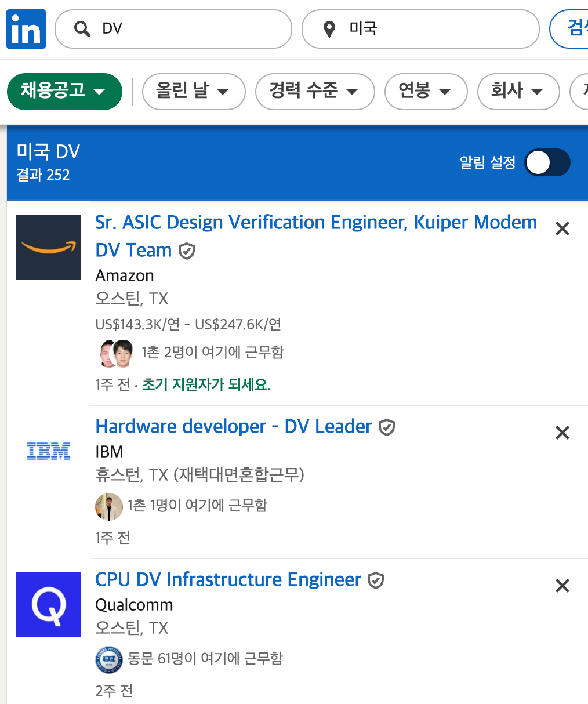The image size is (588, 704).
Task: Click the search magnifier icon in the keyword field
Action: [x=81, y=28]
